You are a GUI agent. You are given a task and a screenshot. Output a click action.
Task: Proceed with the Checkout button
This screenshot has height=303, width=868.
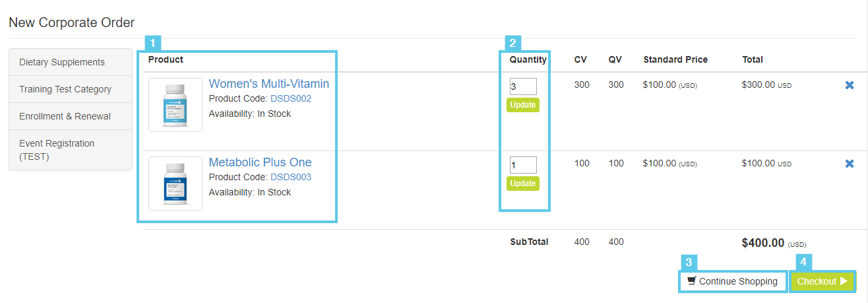point(822,281)
